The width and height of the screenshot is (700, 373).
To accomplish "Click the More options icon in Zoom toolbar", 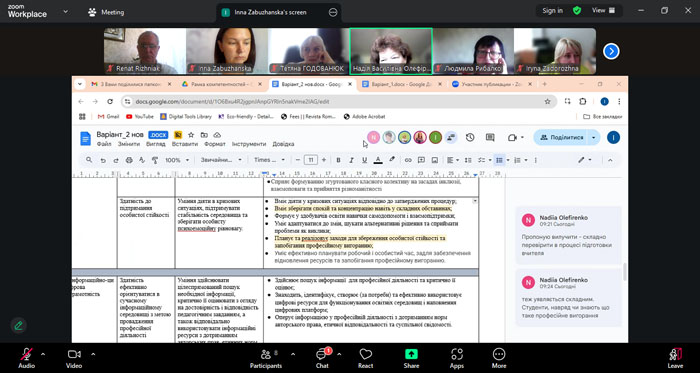I will pyautogui.click(x=499, y=358).
